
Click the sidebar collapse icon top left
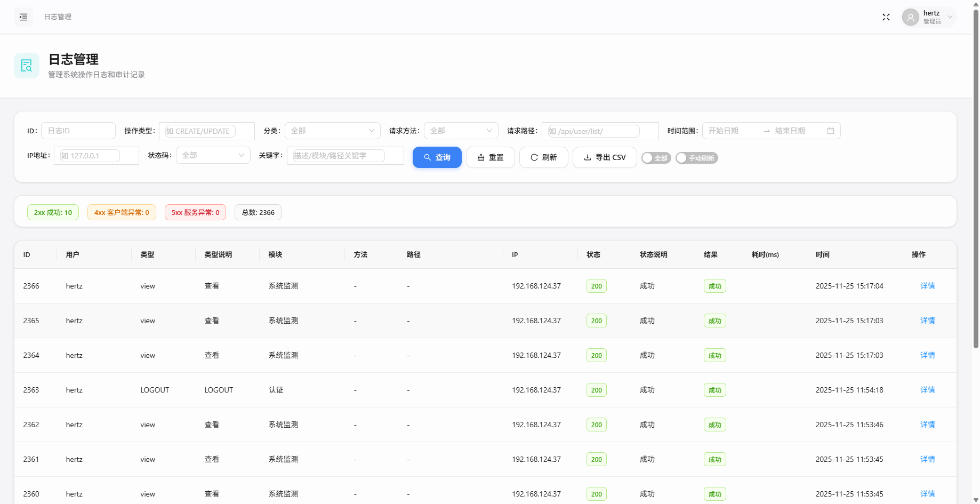click(23, 17)
